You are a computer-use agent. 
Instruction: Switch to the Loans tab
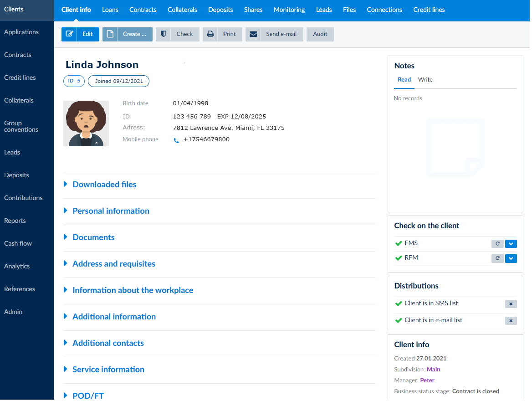click(110, 10)
